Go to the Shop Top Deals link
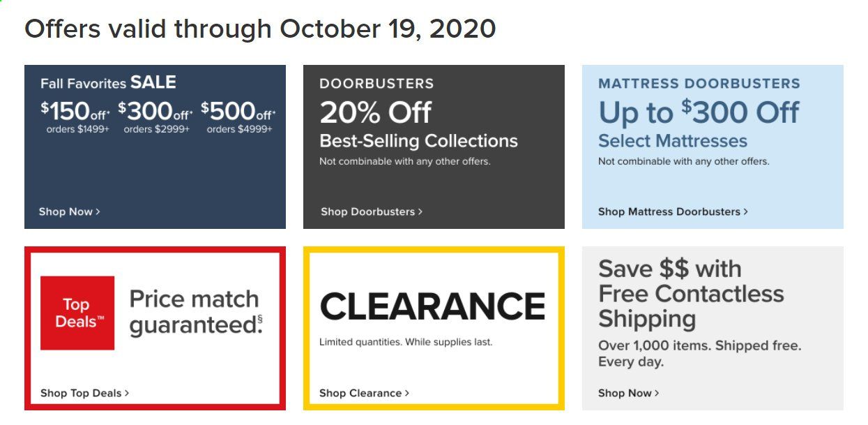Image resolution: width=868 pixels, height=425 pixels. (x=84, y=393)
